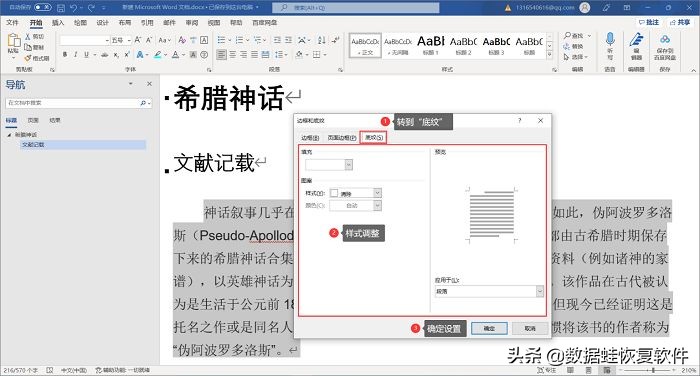Click the Undo arrow icon
This screenshot has height=376, width=700.
click(x=74, y=8)
